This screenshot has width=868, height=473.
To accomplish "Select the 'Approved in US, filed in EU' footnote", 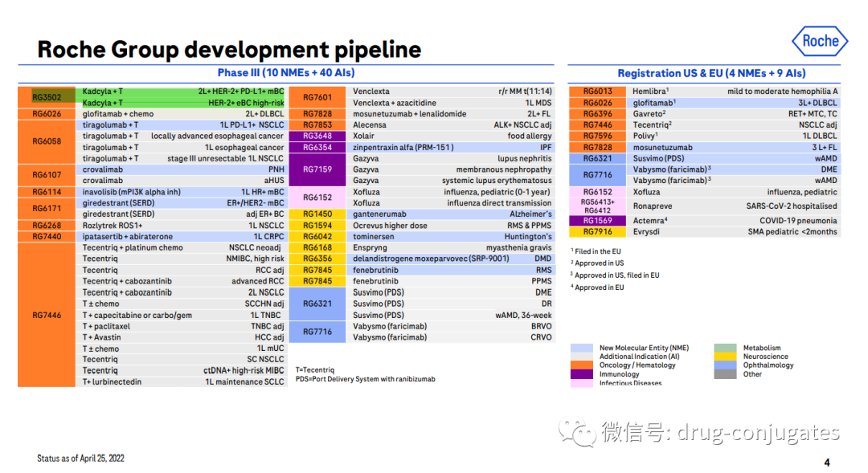I will click(x=616, y=275).
